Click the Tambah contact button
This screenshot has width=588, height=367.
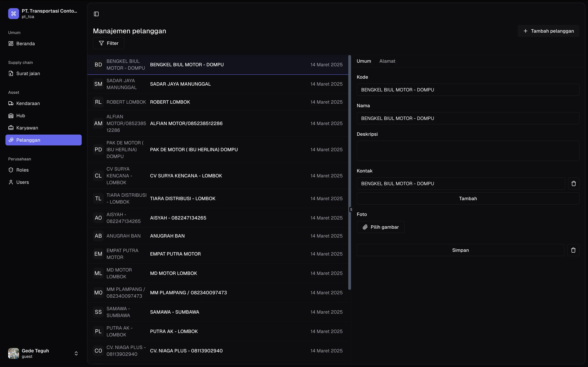coord(468,199)
